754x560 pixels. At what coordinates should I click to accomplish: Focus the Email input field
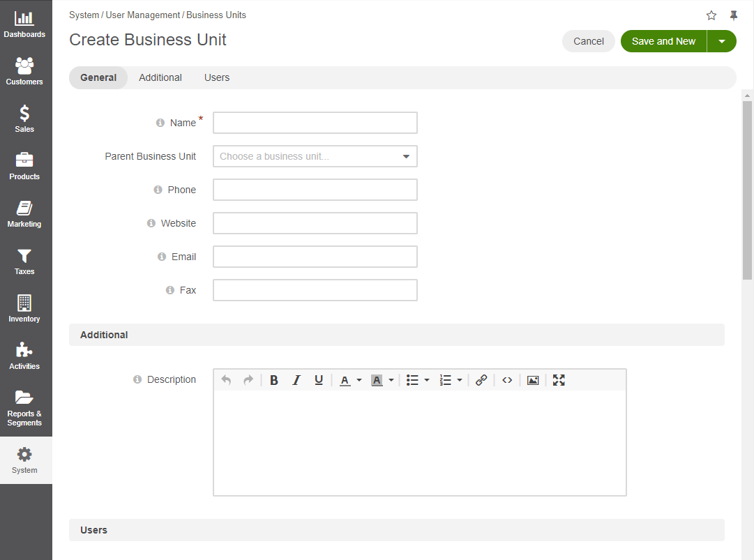click(x=315, y=257)
